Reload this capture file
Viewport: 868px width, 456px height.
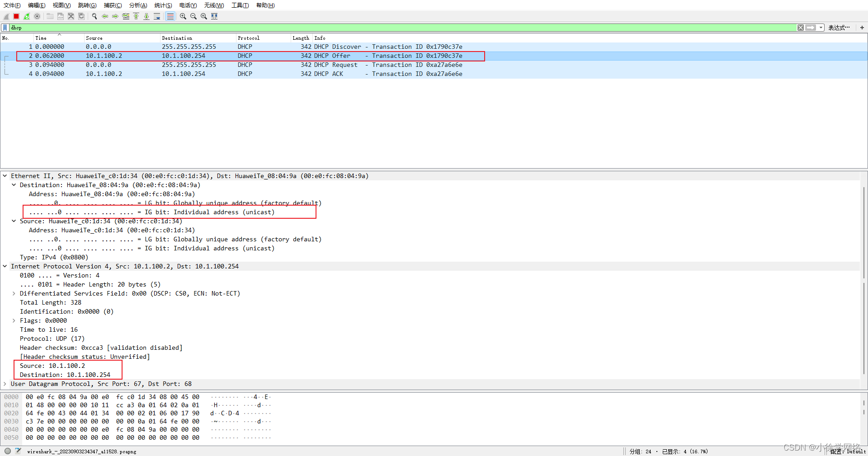click(x=81, y=16)
